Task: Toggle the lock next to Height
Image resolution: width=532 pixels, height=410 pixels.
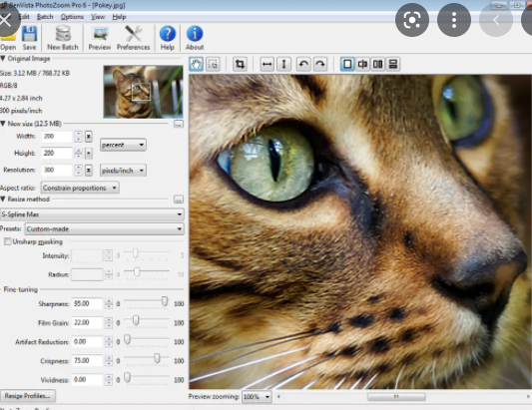Action: coord(88,154)
